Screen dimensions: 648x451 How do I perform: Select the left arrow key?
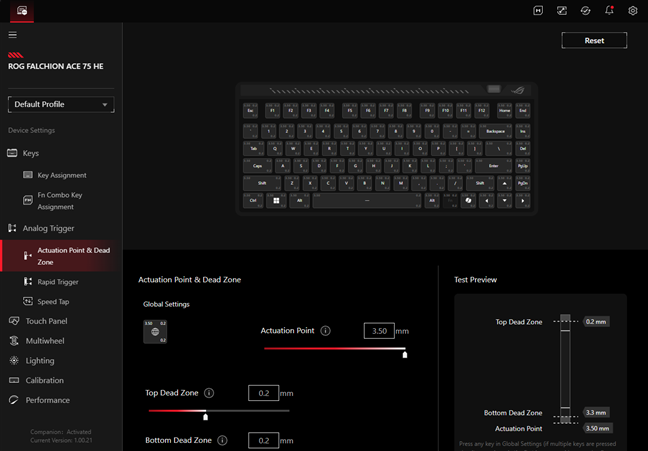coord(486,200)
